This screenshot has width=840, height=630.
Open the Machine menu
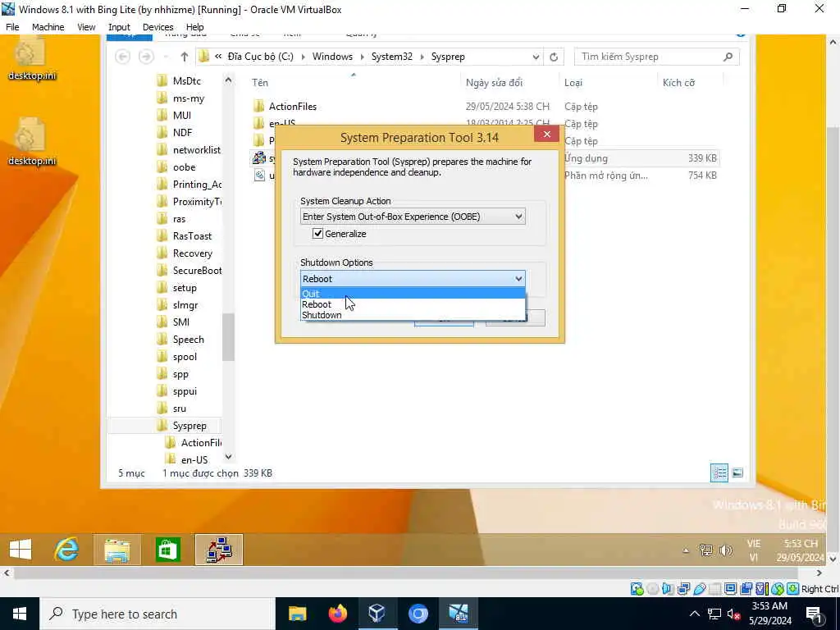[x=48, y=27]
